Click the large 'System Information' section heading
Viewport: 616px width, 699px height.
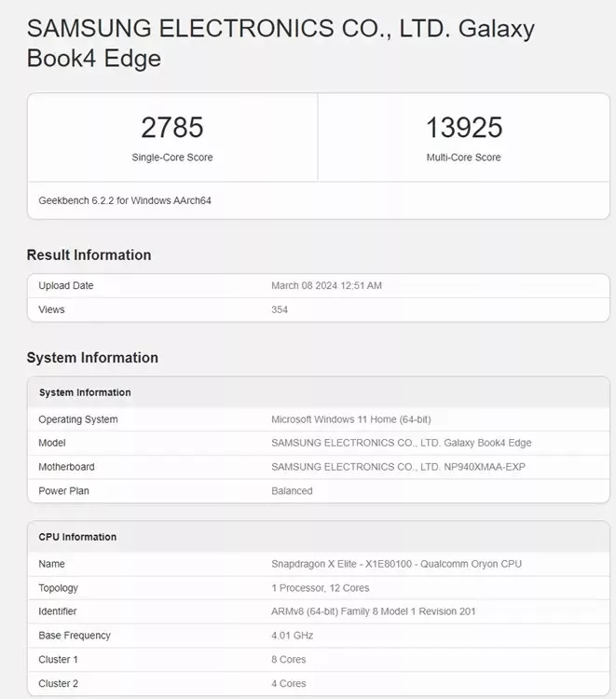click(x=92, y=358)
